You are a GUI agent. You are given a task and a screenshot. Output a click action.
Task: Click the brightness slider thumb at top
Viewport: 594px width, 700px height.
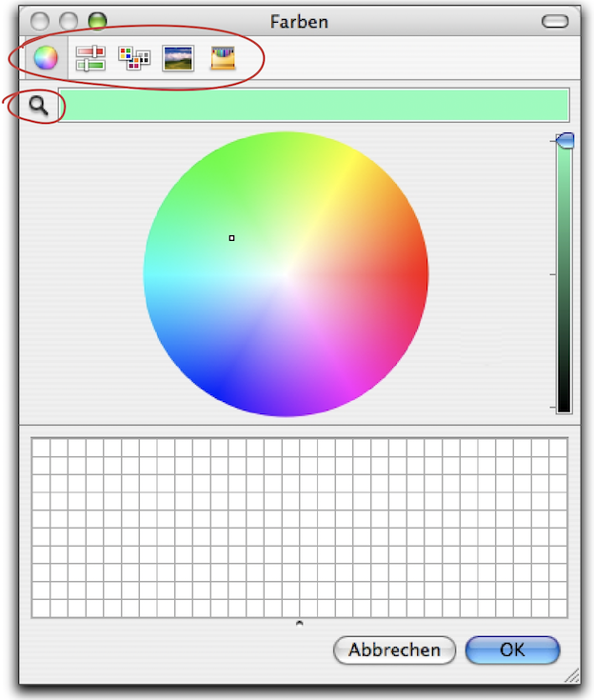[x=564, y=141]
